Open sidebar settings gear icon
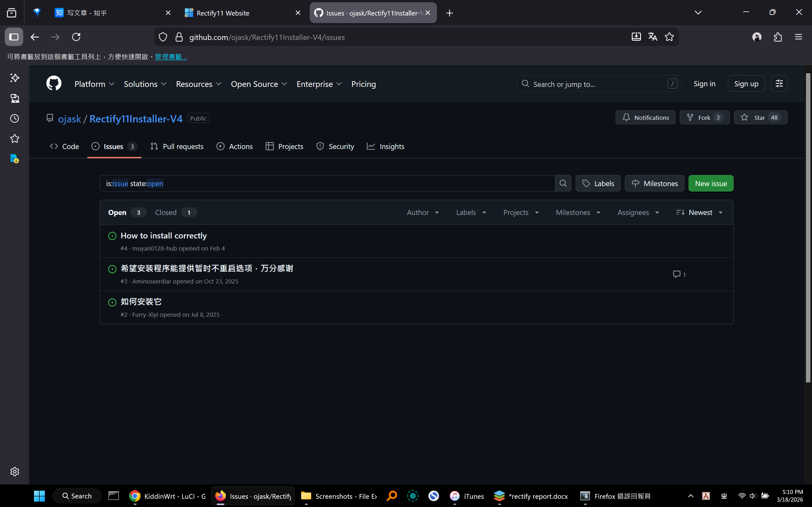Viewport: 812px width, 507px height. (x=14, y=471)
